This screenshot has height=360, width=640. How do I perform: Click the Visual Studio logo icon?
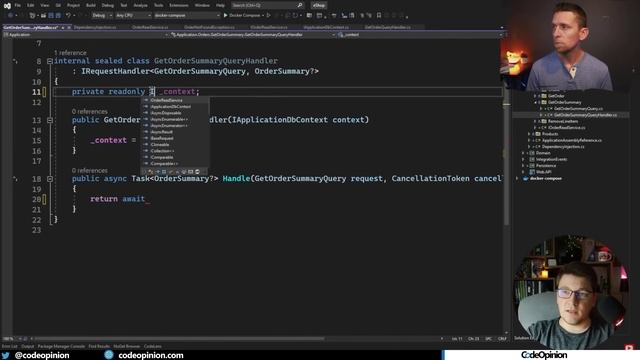(x=7, y=5)
